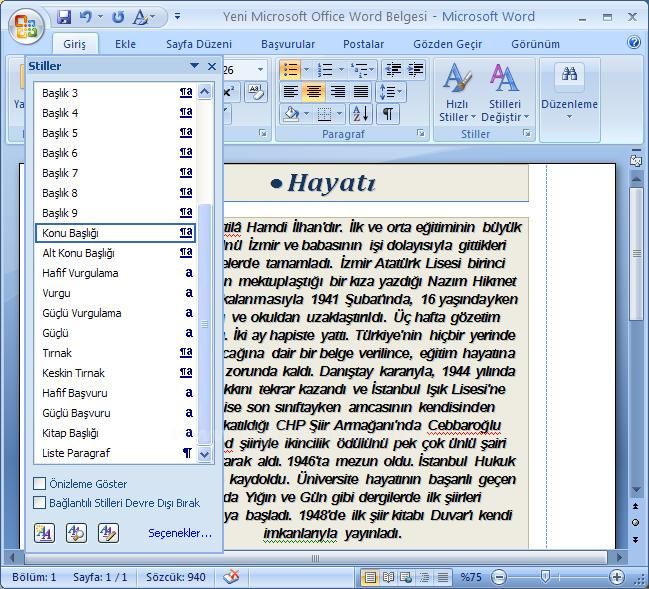The width and height of the screenshot is (649, 589).
Task: Open the Office Button menu
Action: tap(26, 26)
